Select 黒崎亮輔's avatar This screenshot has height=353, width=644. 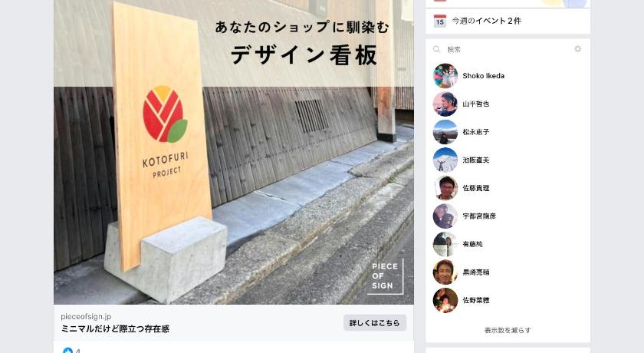pos(445,272)
